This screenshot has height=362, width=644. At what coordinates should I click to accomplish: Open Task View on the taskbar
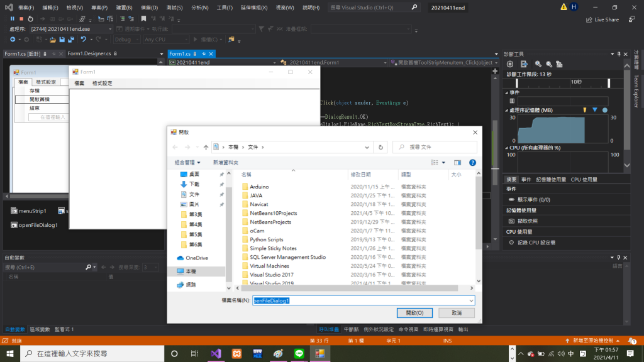coord(195,353)
